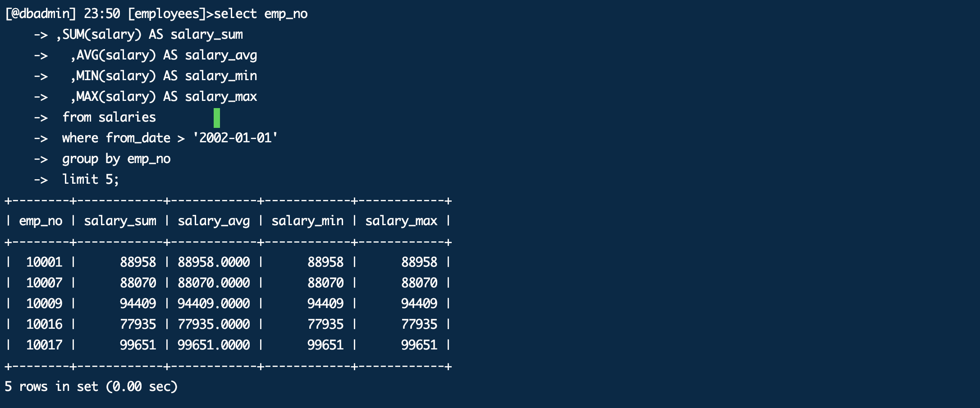This screenshot has height=408, width=980.
Task: Click the '2002-01-01' date string
Action: 235,138
